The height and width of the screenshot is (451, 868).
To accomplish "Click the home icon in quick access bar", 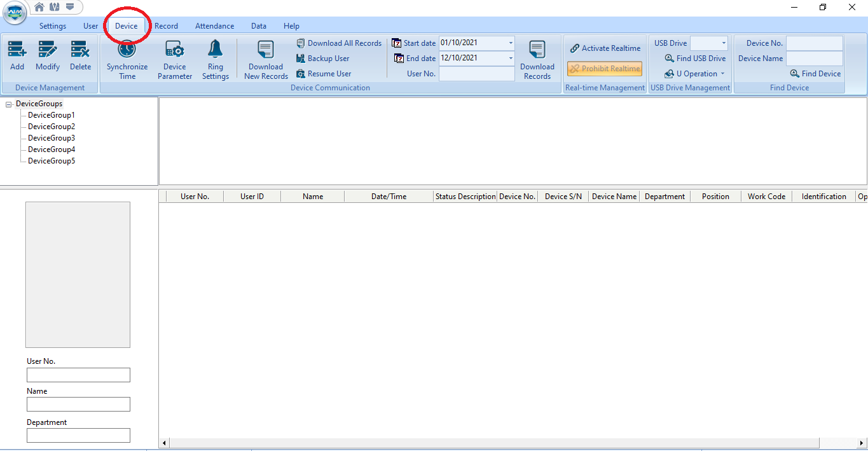I will 39,7.
